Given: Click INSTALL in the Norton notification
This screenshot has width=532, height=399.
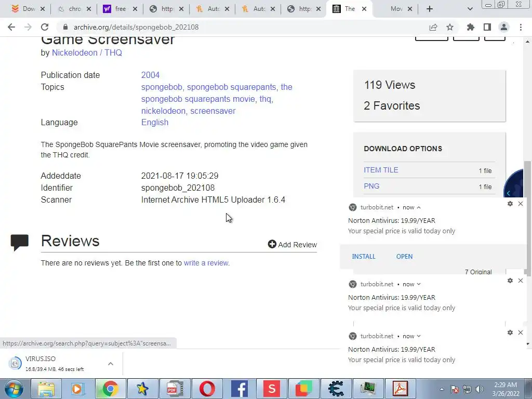Looking at the screenshot, I should [364, 257].
